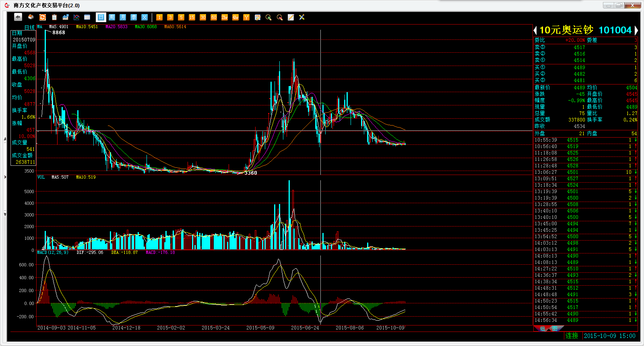
Task: Click the 15 minute interval button
Action: tap(192, 17)
